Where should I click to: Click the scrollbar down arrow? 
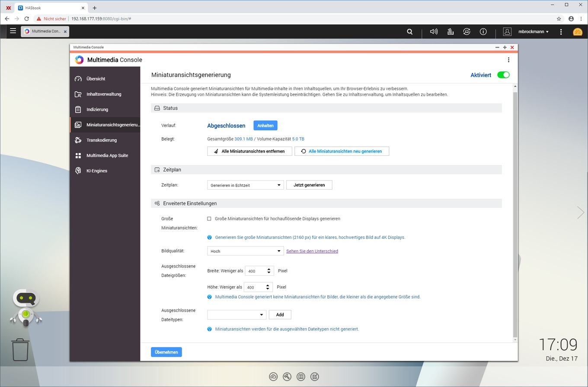pyautogui.click(x=515, y=340)
